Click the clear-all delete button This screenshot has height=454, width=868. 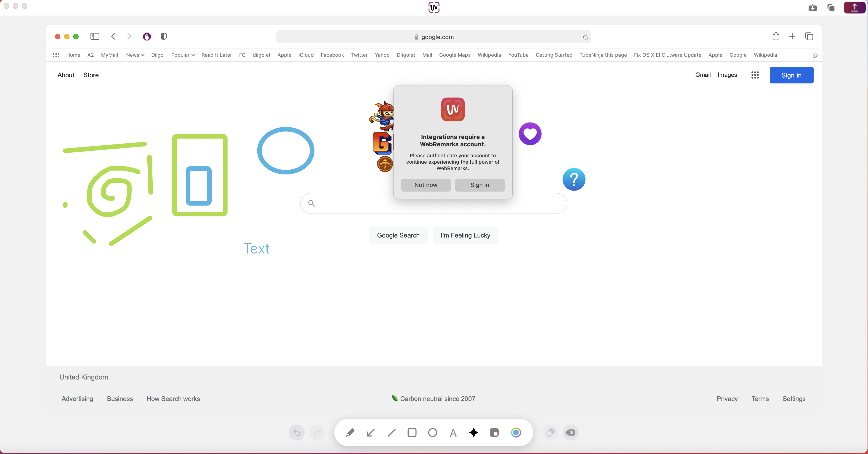tap(571, 433)
